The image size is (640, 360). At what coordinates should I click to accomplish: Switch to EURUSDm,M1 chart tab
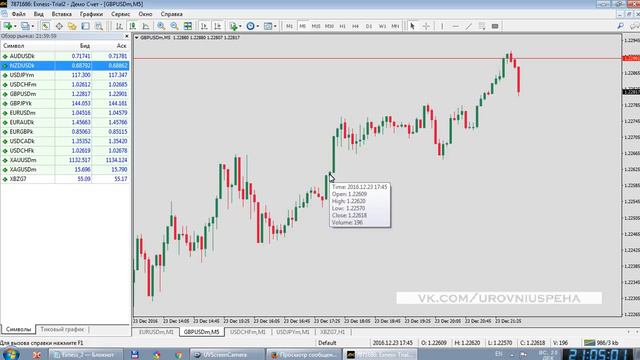point(156,332)
